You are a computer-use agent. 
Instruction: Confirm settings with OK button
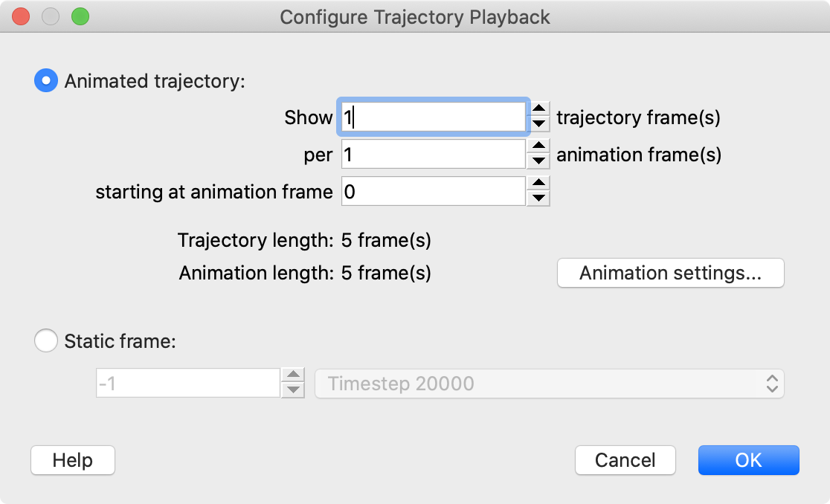[748, 460]
